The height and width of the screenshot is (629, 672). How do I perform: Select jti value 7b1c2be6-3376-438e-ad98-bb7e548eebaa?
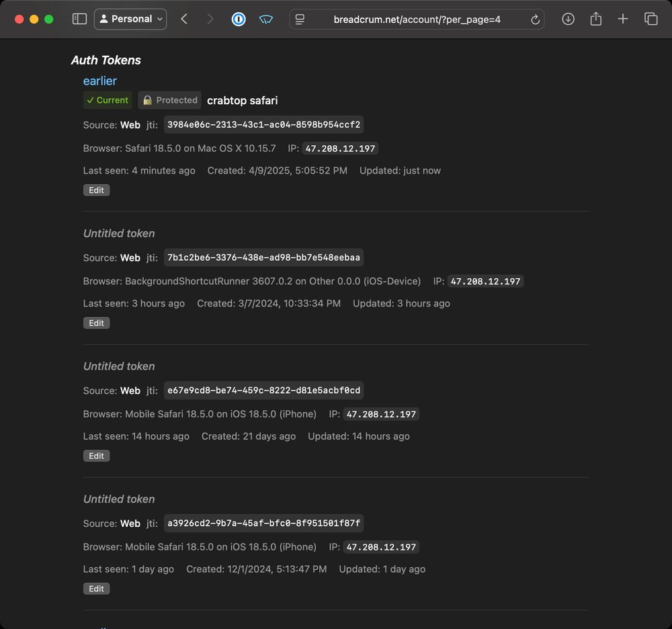click(263, 257)
